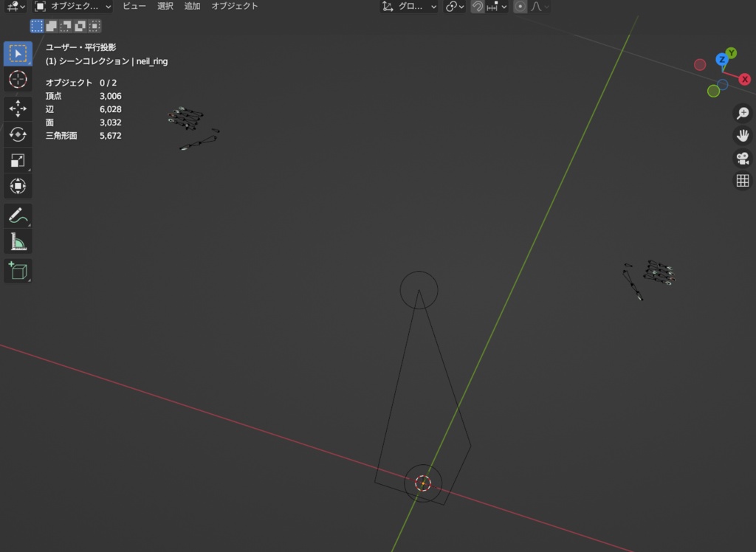The height and width of the screenshot is (552, 756).
Task: Switch to camera view icon
Action: (743, 158)
